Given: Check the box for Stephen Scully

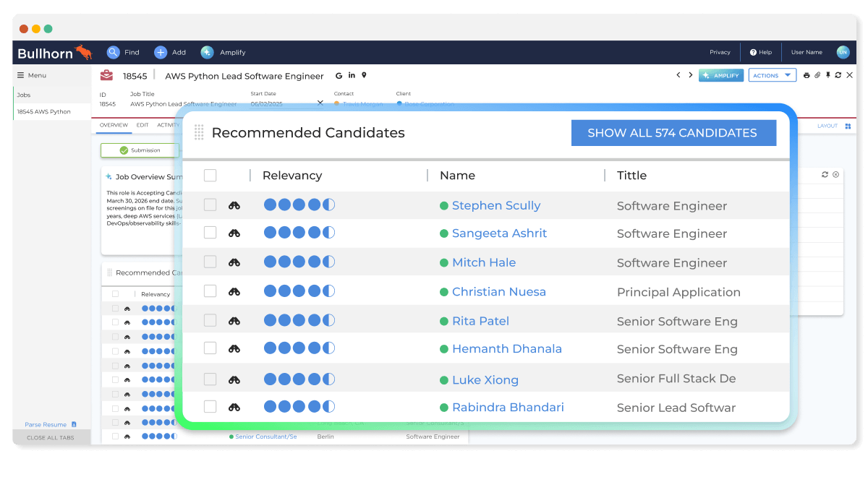Looking at the screenshot, I should pyautogui.click(x=210, y=205).
